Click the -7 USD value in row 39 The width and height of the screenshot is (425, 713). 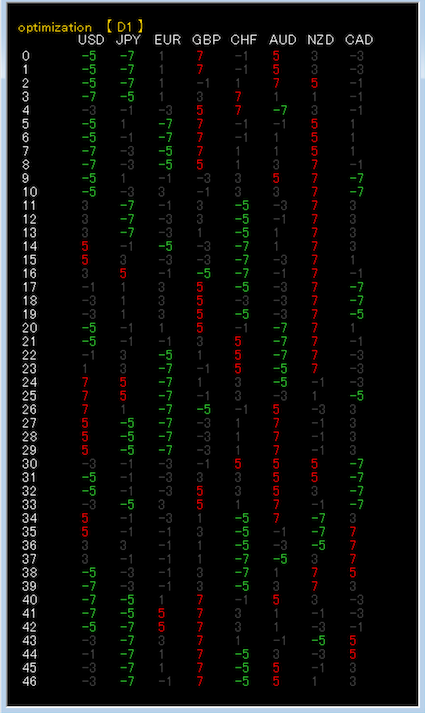click(89, 586)
